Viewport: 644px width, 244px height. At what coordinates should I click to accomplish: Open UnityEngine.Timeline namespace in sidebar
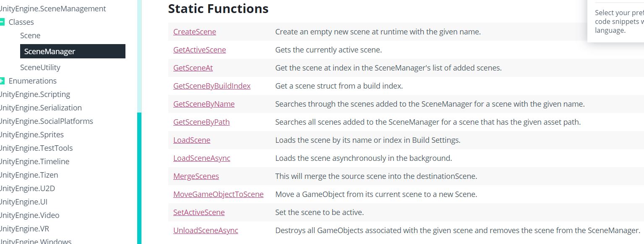pos(35,162)
